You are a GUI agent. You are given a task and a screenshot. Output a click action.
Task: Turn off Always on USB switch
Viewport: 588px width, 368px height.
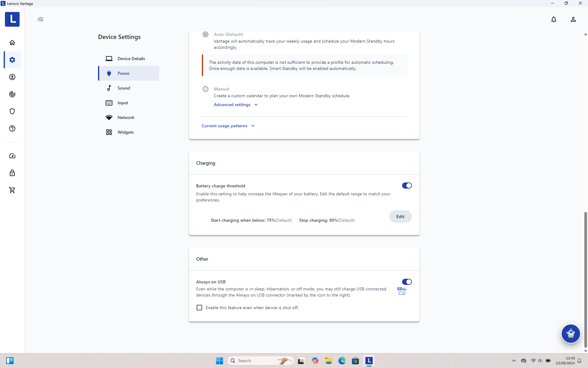click(407, 282)
